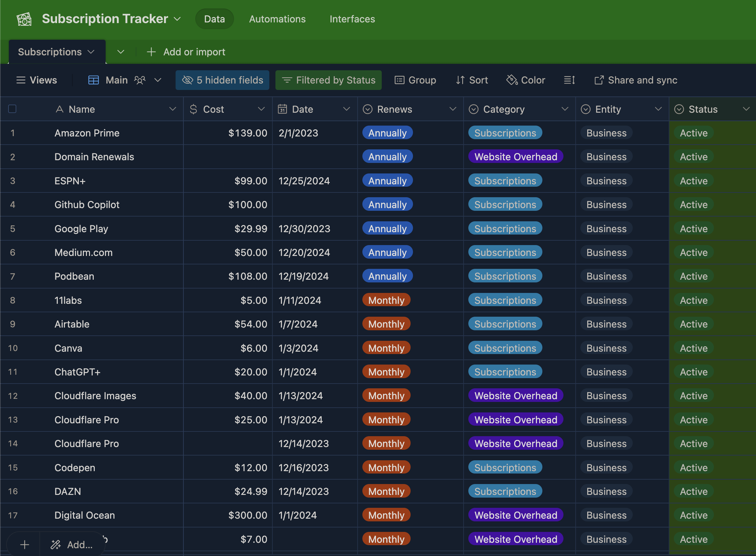Click the Canva date cell 1/3/2024
Image resolution: width=756 pixels, height=556 pixels.
point(315,348)
